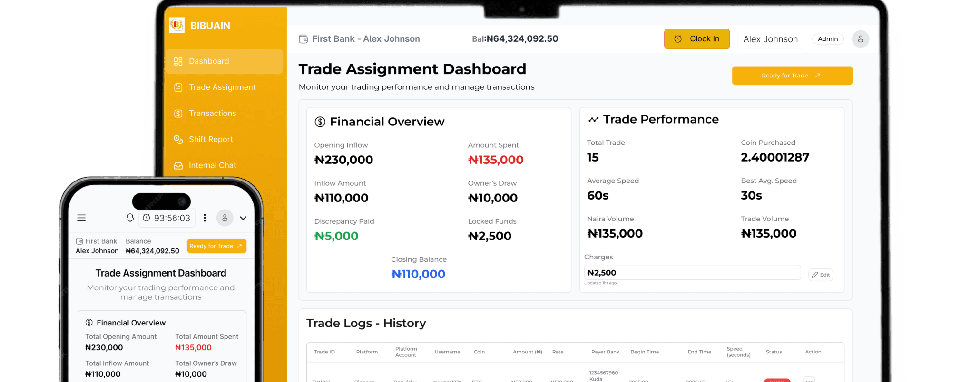Open the three-dot menu on the phone header
The width and height of the screenshot is (980, 382).
click(205, 218)
